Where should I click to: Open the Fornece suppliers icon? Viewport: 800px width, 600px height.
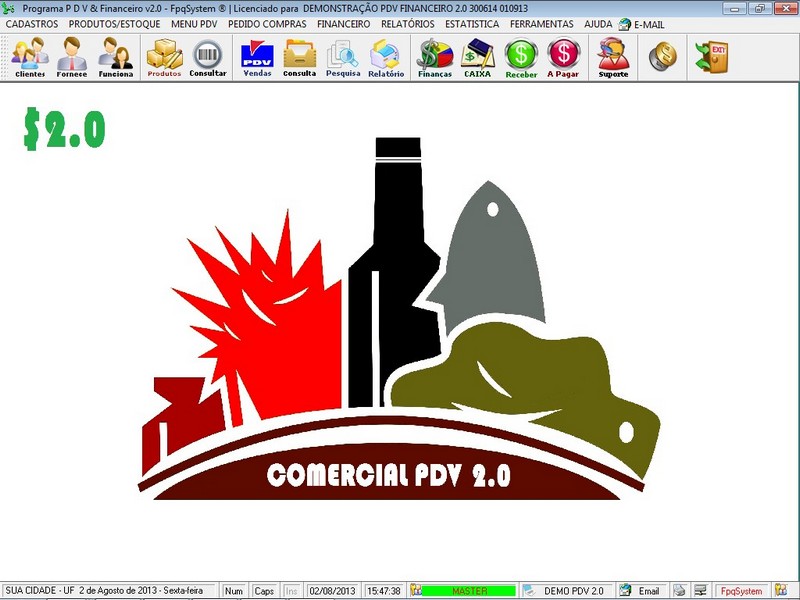71,57
